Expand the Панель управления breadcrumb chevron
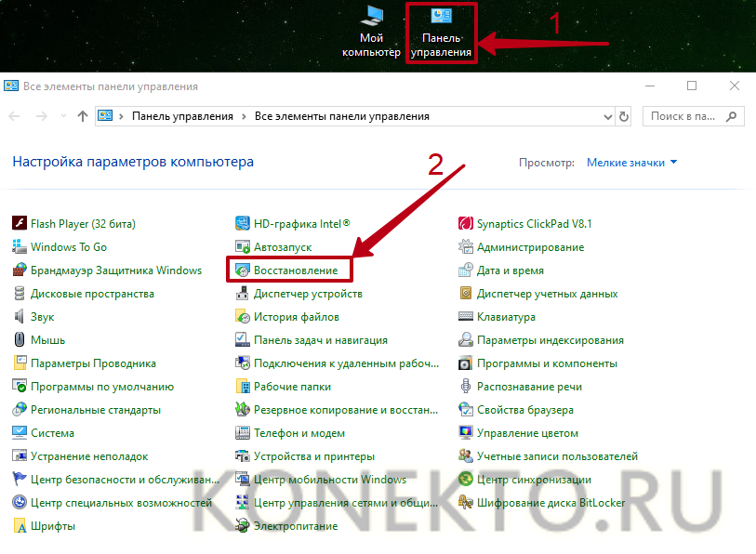This screenshot has height=554, width=756. [244, 116]
